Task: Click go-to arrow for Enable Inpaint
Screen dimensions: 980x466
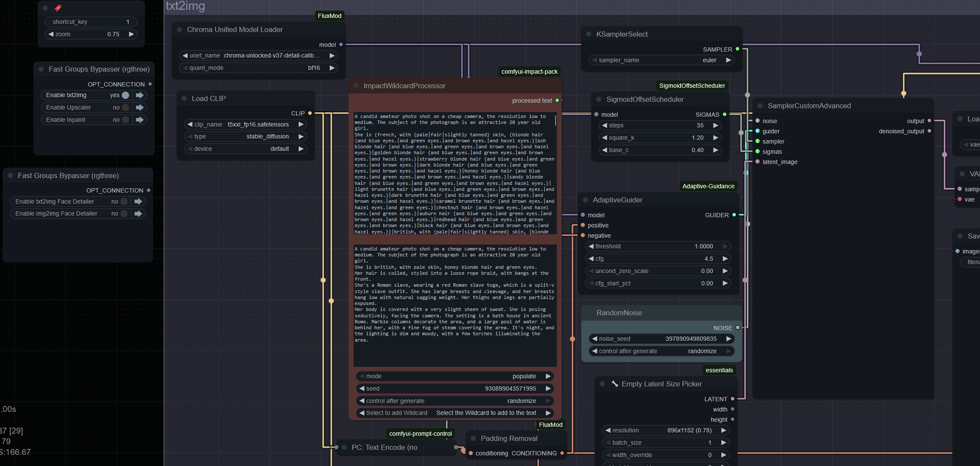Action: coord(140,120)
